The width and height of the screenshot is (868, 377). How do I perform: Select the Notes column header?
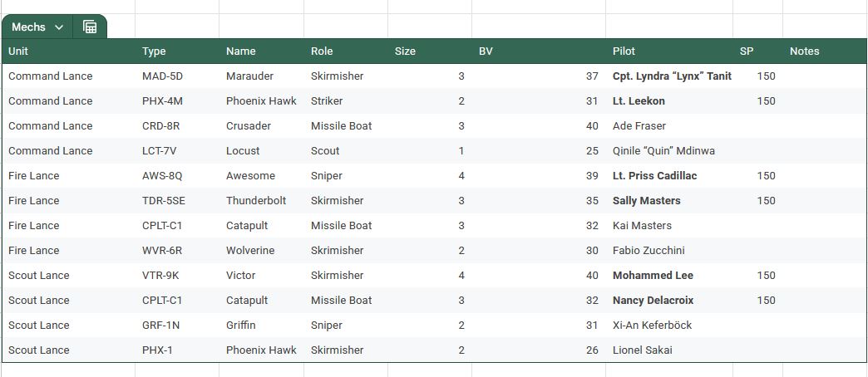(x=804, y=51)
